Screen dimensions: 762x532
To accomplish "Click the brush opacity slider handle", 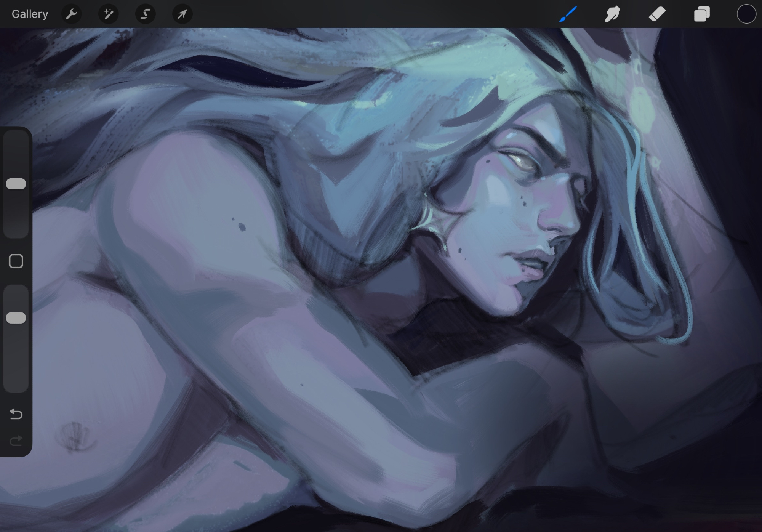I will click(16, 318).
